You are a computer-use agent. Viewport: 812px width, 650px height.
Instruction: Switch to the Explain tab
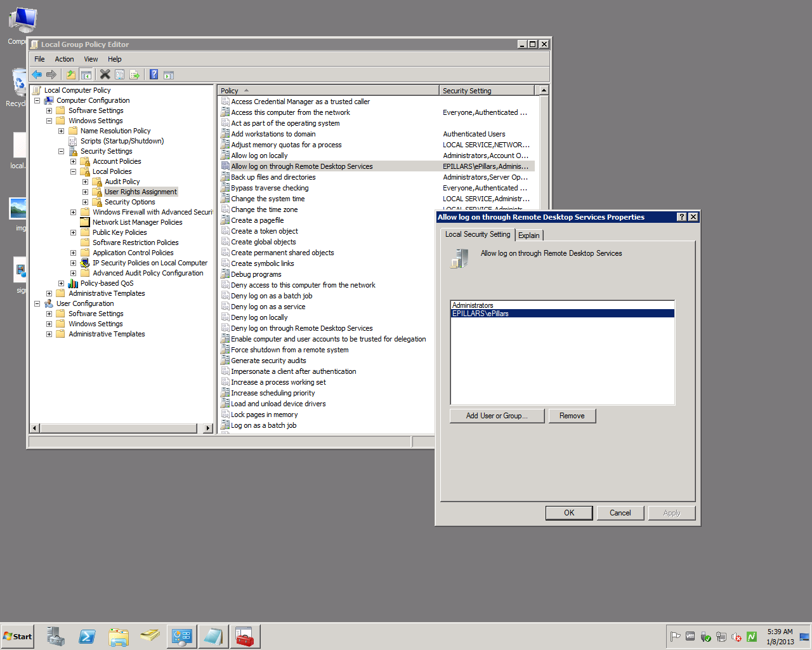[529, 235]
